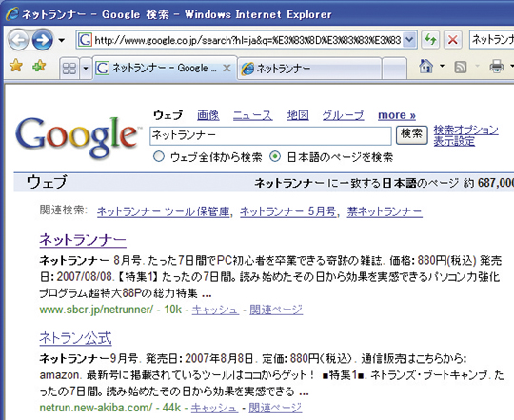514x420 pixels.
Task: Click the green Refresh arrows icon
Action: (429, 40)
